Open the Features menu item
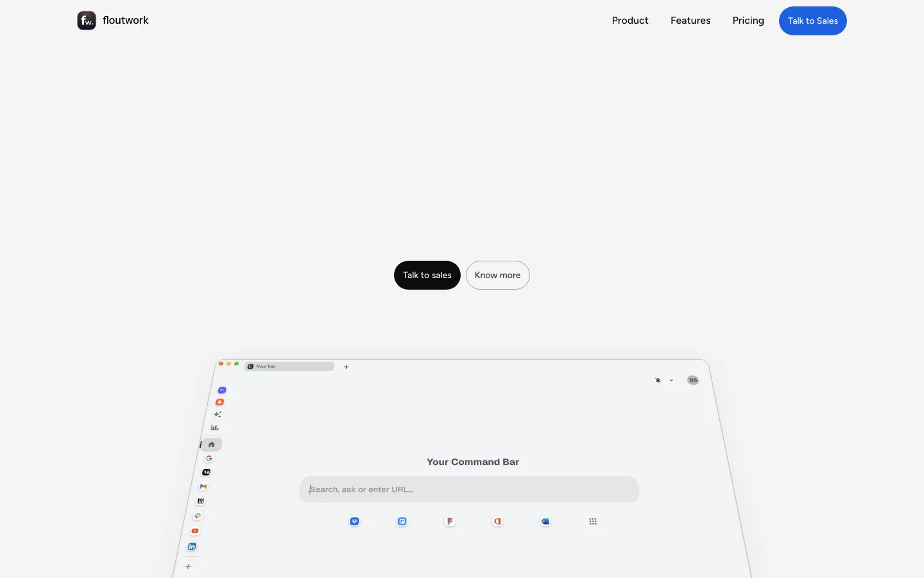This screenshot has width=924, height=578. coord(690,21)
